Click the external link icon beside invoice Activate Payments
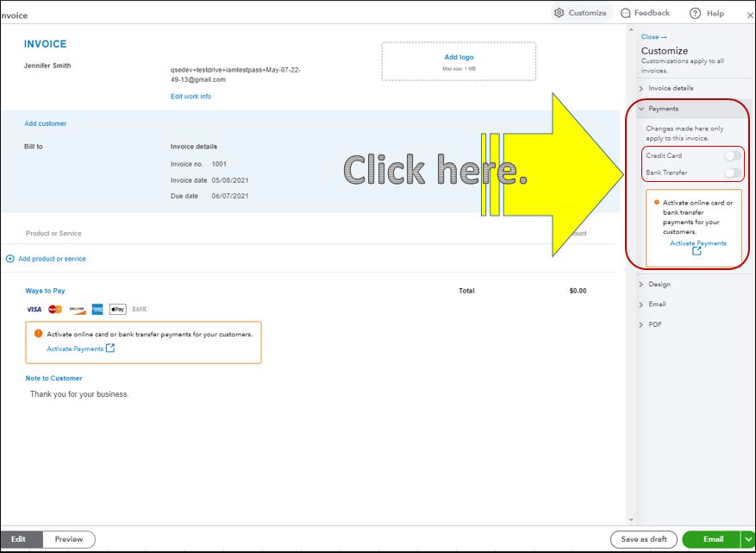 click(110, 348)
